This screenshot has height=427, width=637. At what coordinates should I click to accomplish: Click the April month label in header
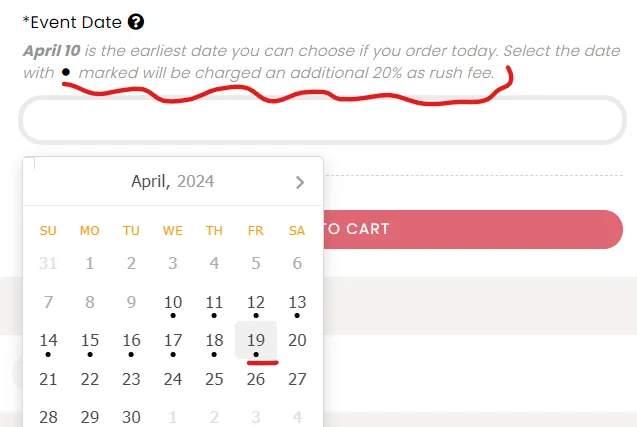pos(150,181)
